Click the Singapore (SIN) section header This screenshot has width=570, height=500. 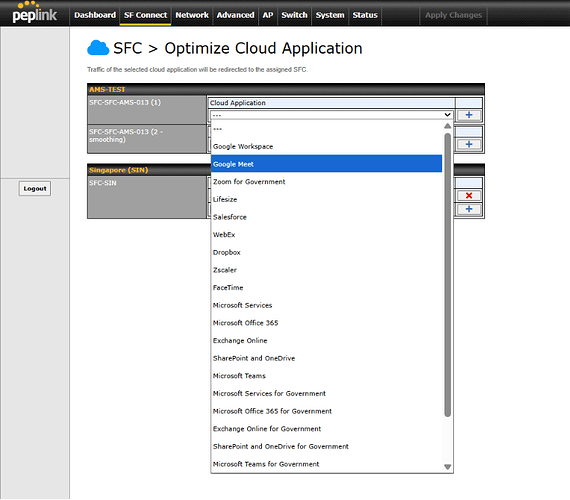click(286, 170)
